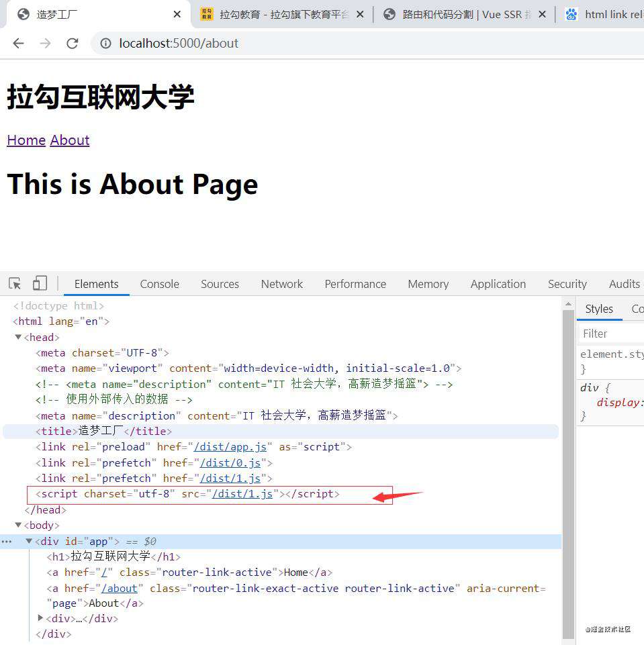Close the Vue SSR tab

[x=543, y=14]
